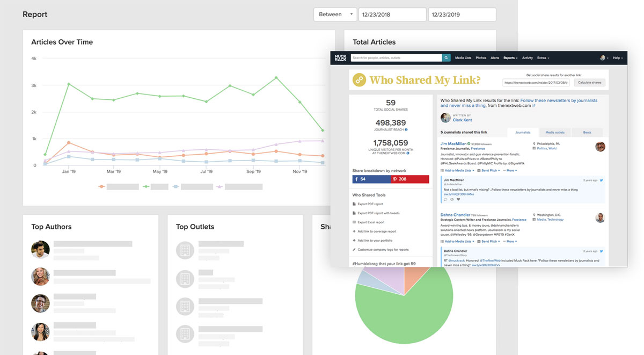
Task: Open the Between date range dropdown
Action: pos(335,15)
